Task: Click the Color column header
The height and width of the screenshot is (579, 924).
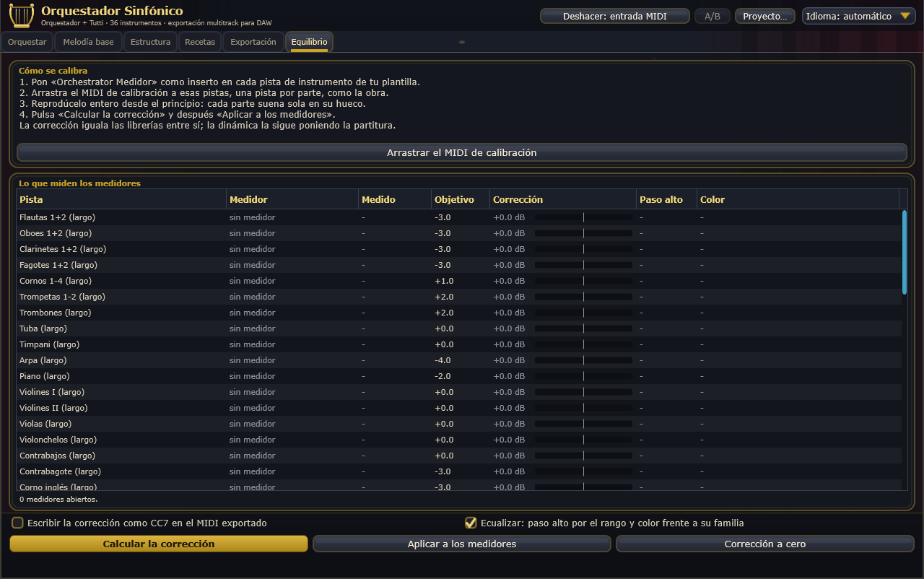Action: (x=798, y=199)
